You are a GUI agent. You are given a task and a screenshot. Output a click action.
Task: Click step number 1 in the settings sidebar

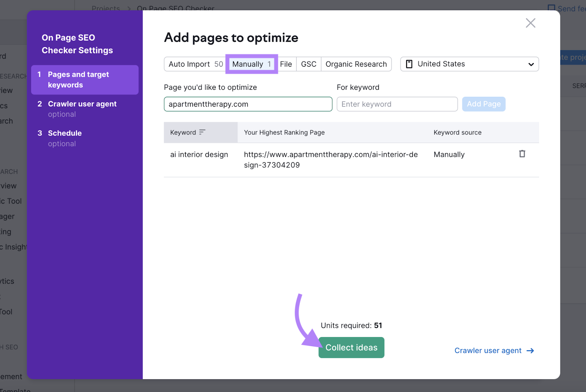click(x=40, y=74)
